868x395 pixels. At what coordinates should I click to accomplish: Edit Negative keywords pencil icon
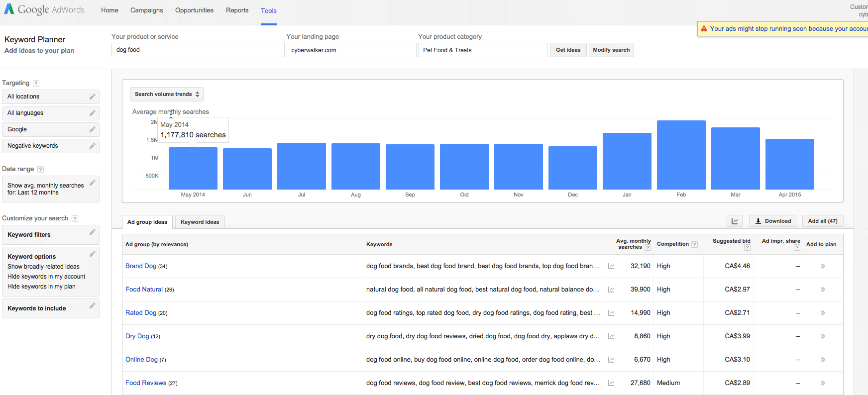92,146
